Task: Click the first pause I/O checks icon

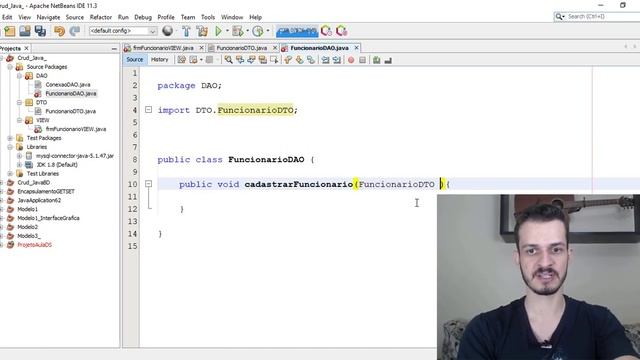Action: pyautogui.click(x=326, y=31)
